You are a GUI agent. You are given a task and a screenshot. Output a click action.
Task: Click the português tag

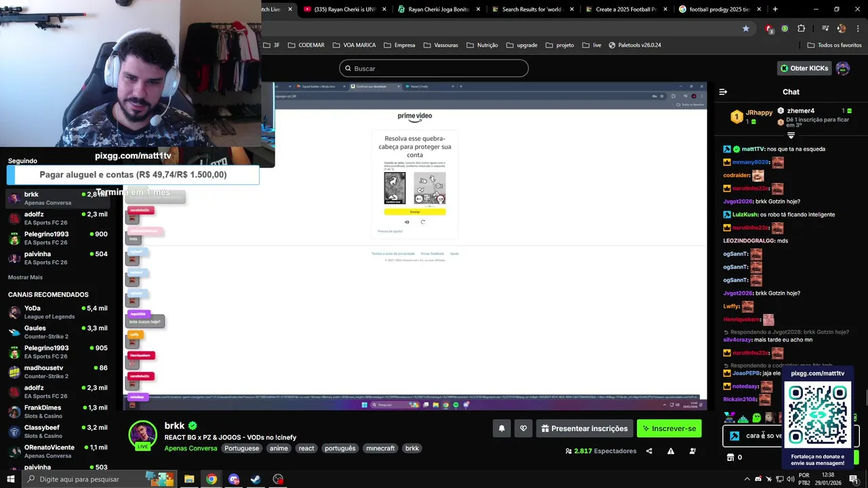point(340,448)
